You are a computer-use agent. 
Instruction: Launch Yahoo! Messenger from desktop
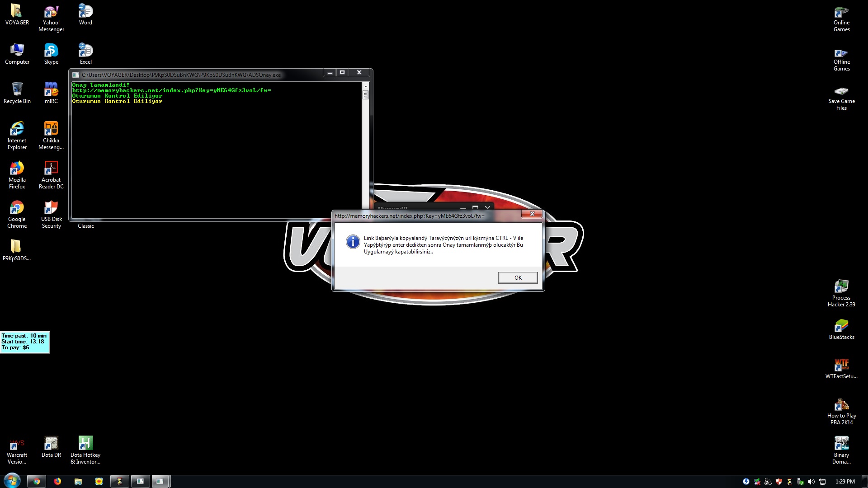click(51, 18)
